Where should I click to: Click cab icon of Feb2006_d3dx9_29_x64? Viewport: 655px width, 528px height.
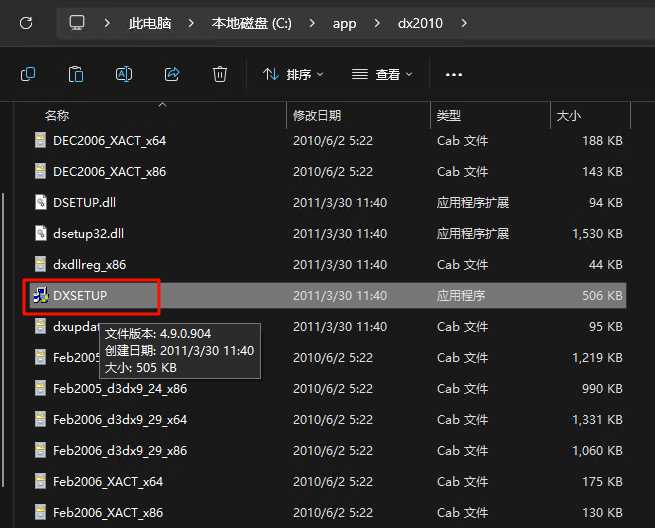point(41,419)
